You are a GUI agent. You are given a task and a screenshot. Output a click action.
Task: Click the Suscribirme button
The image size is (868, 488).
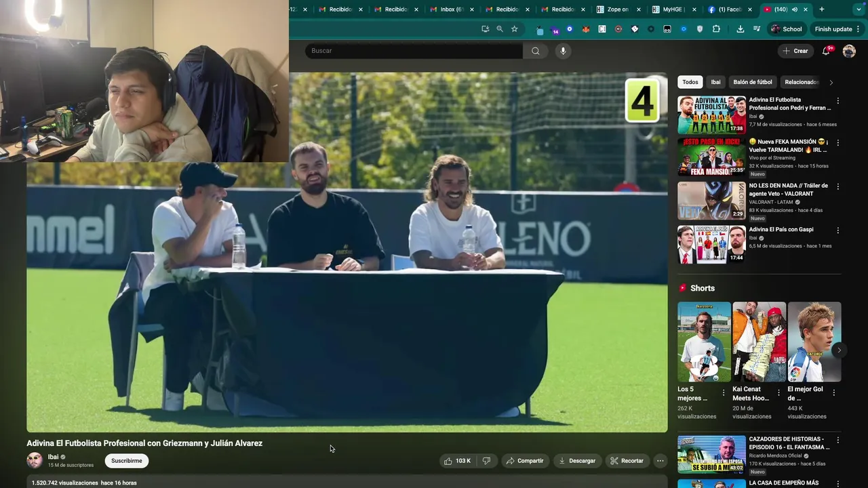coord(127,461)
